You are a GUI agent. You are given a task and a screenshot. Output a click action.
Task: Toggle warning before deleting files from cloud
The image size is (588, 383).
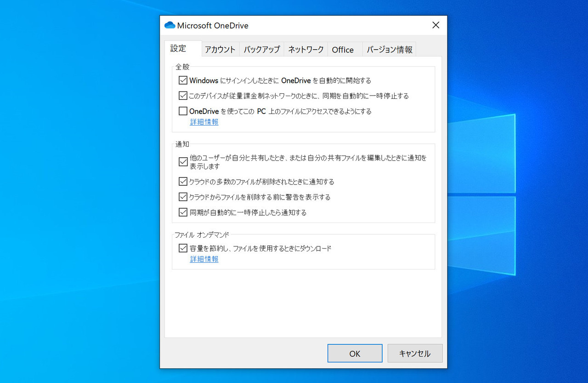click(183, 197)
